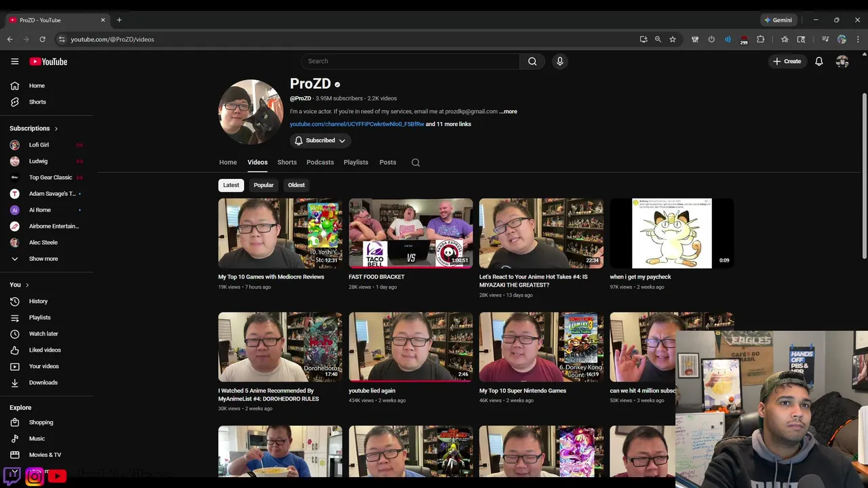Switch to the channel Home tab

[x=228, y=163]
